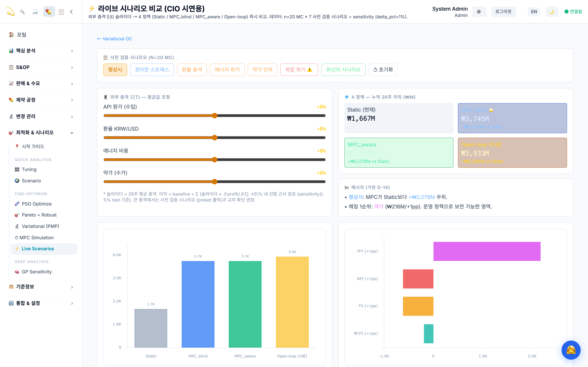Click the pill capsule icon
Image resolution: width=588 pixels, height=367 pixels.
tap(49, 12)
